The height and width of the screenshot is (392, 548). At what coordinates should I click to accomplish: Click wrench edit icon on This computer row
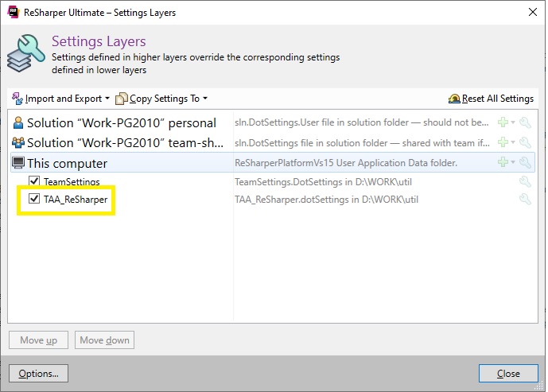click(525, 162)
